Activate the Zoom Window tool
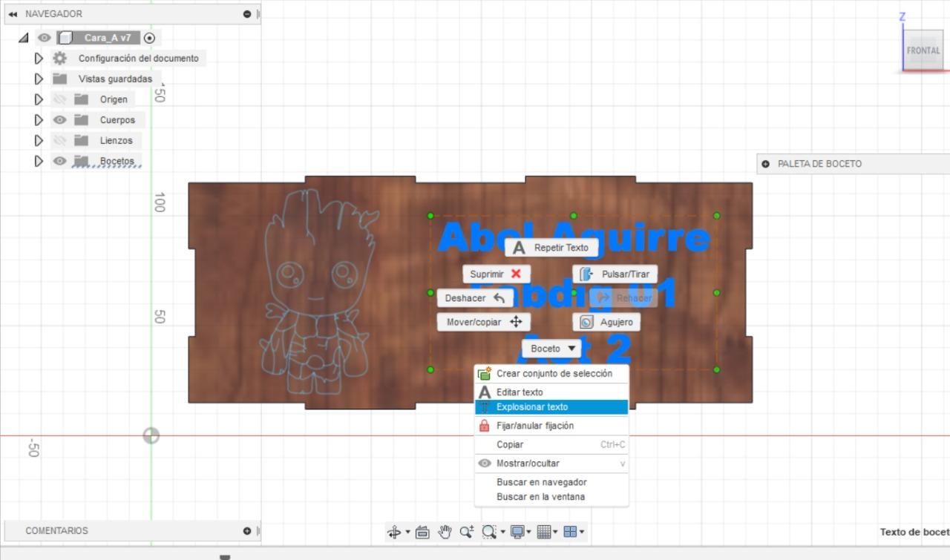 [488, 532]
